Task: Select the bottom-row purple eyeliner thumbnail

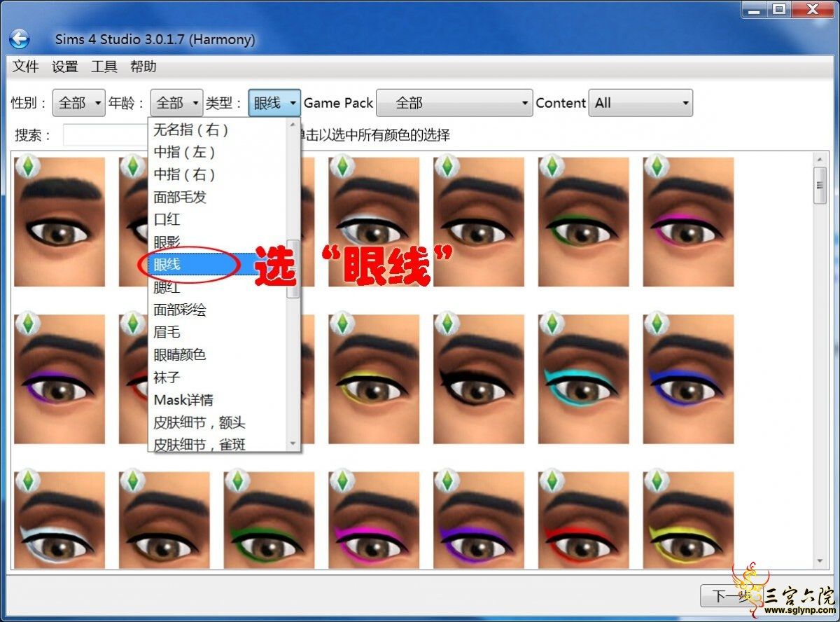Action: click(x=479, y=520)
